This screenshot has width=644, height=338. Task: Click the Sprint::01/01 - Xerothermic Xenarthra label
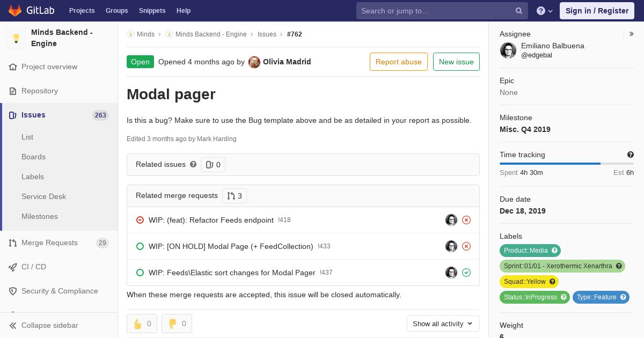pos(562,266)
